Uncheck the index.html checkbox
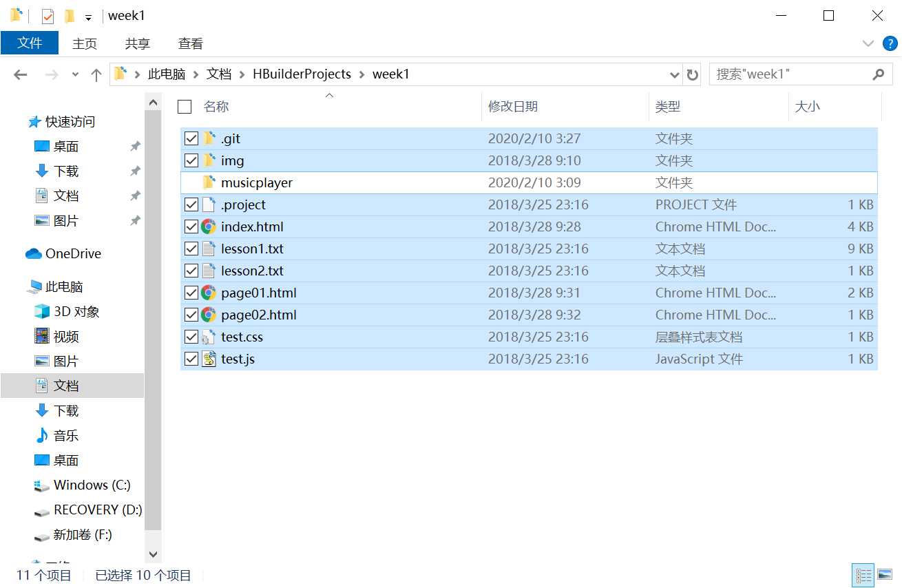Viewport: 902px width, 588px height. 191,227
